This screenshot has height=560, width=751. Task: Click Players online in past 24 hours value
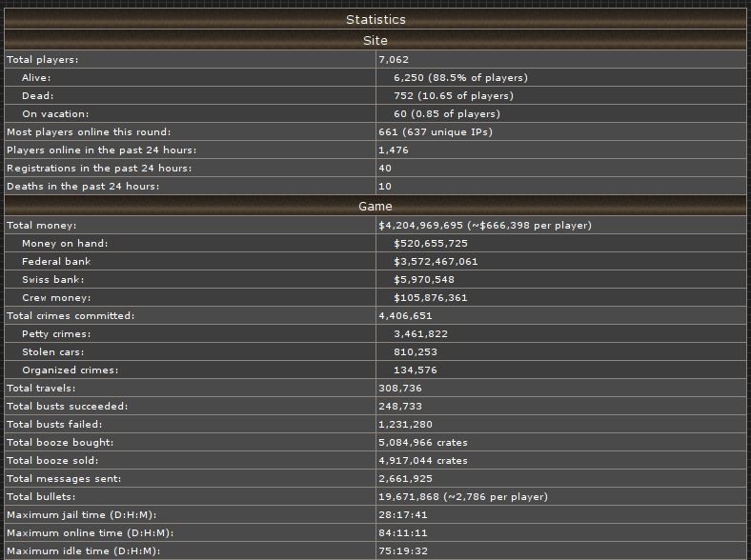click(394, 150)
